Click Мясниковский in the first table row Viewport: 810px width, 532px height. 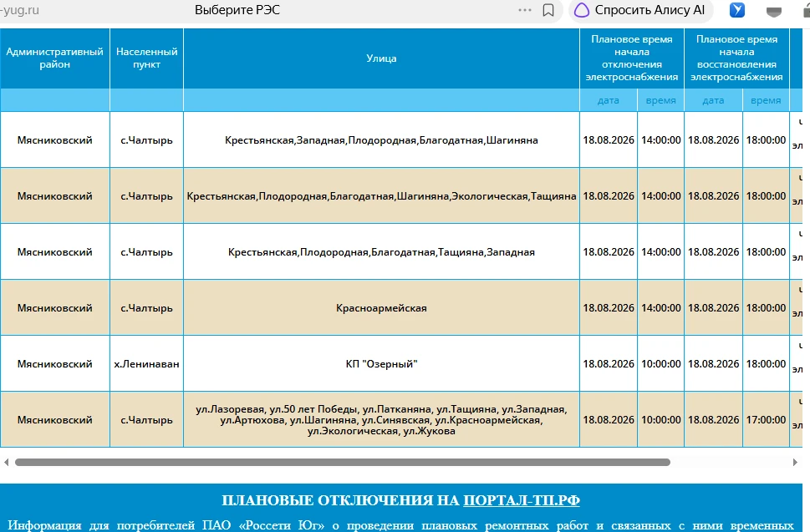coord(55,139)
